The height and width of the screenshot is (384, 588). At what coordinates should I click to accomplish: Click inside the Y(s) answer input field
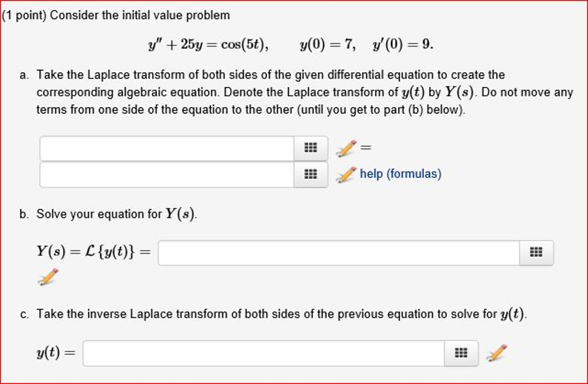click(x=345, y=252)
